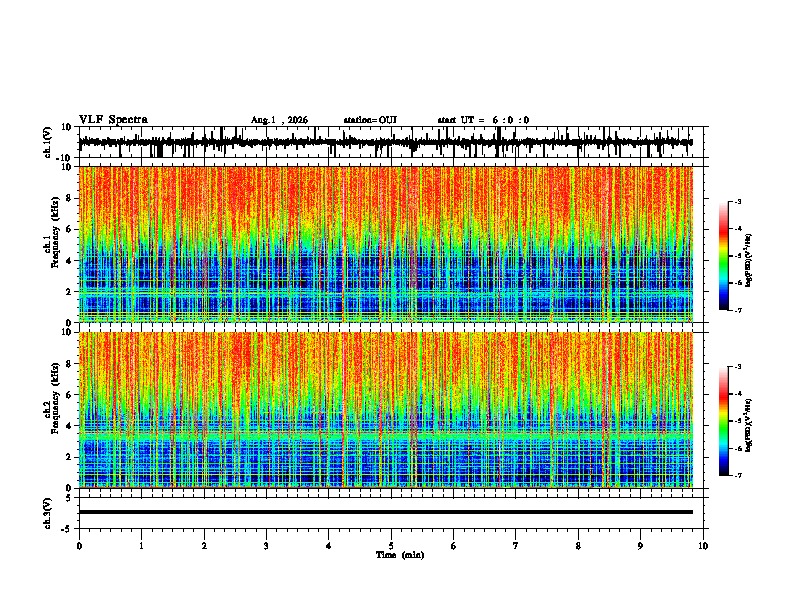Click the "2" kHz tick on ch.1 spectrogram

point(69,291)
